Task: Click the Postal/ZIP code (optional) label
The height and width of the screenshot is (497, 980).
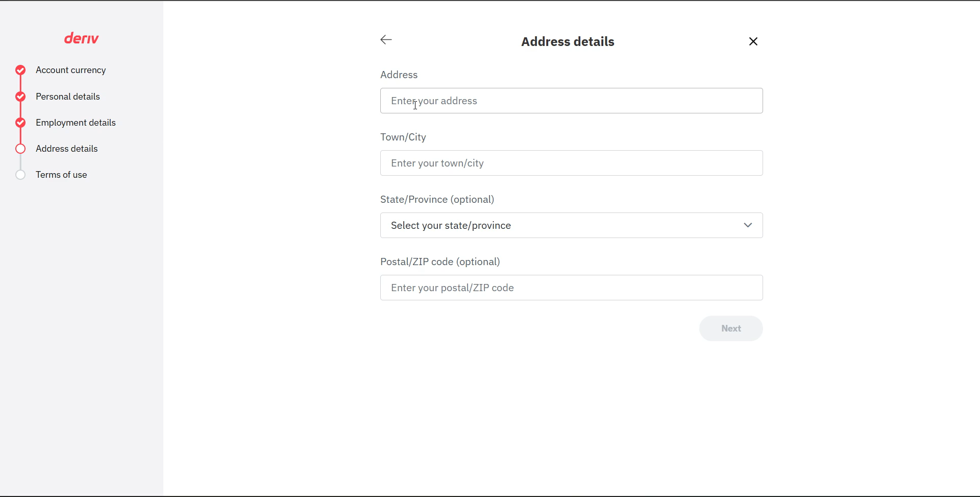Action: coord(440,262)
